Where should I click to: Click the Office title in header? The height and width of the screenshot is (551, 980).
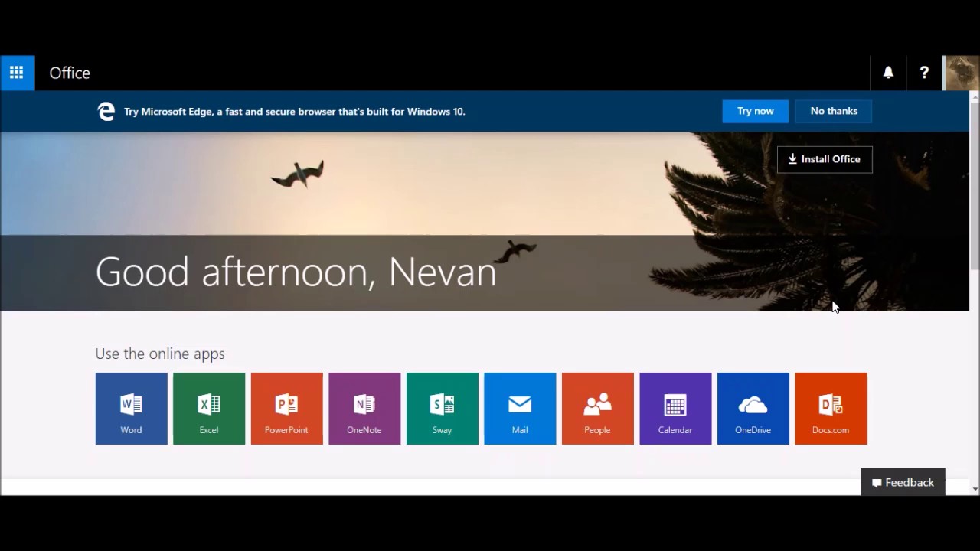click(70, 73)
